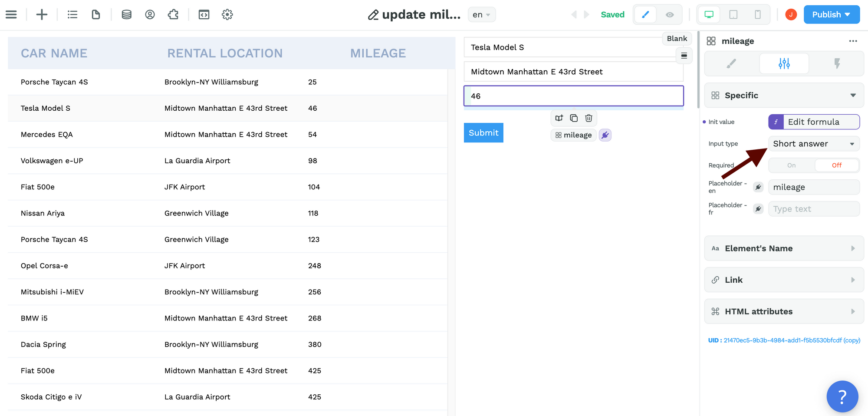Click the CAR NAME column header
This screenshot has height=416, width=868.
click(x=54, y=53)
